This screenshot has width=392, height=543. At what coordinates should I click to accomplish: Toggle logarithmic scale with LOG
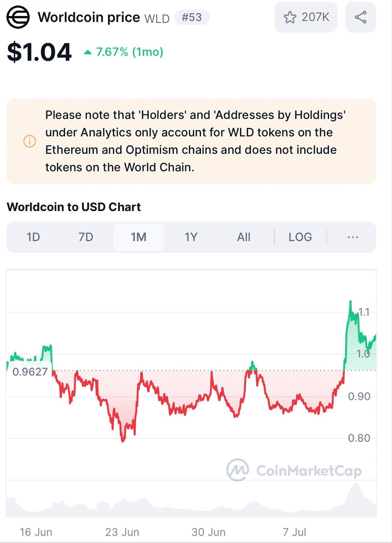click(x=300, y=237)
